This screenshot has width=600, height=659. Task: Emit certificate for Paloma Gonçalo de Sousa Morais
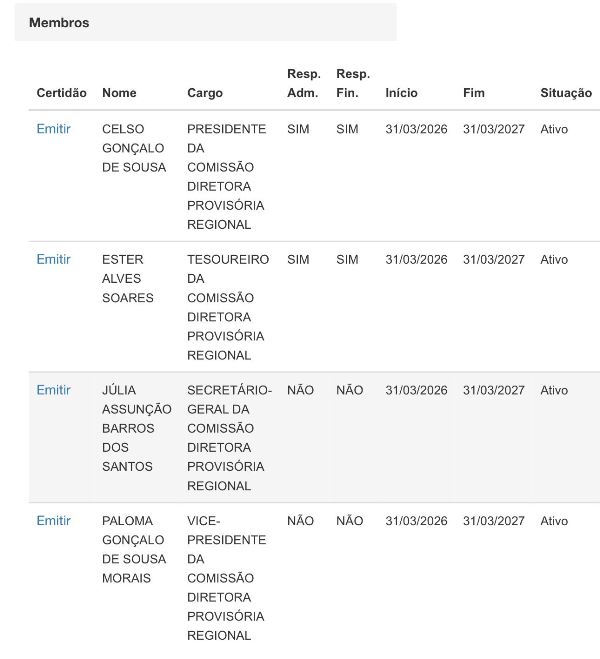[x=53, y=521]
